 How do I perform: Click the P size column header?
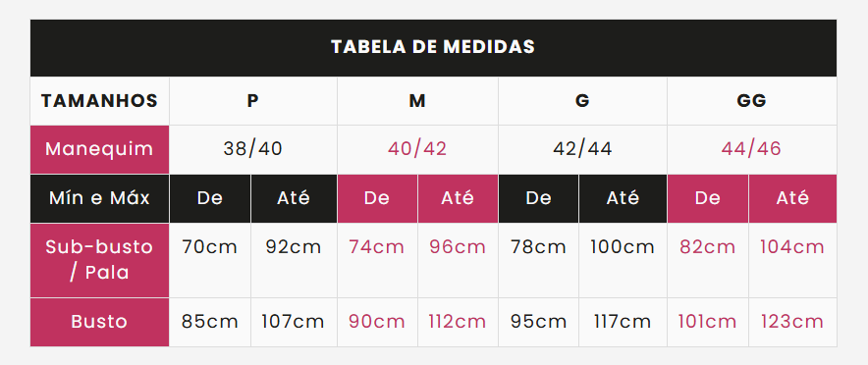coord(253,101)
